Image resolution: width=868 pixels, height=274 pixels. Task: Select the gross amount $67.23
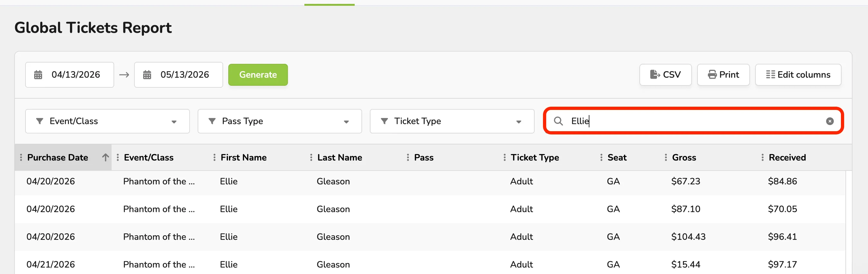tap(686, 181)
